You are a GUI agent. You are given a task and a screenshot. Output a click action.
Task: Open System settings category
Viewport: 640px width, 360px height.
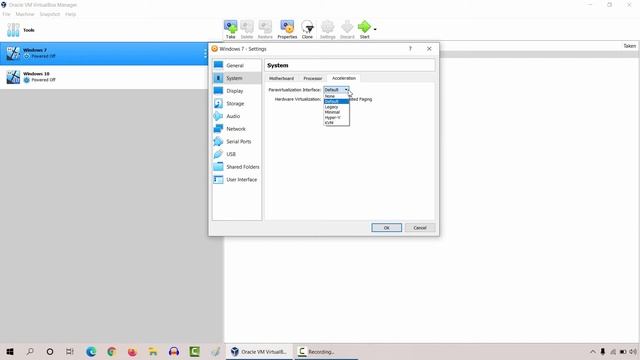[x=237, y=78]
